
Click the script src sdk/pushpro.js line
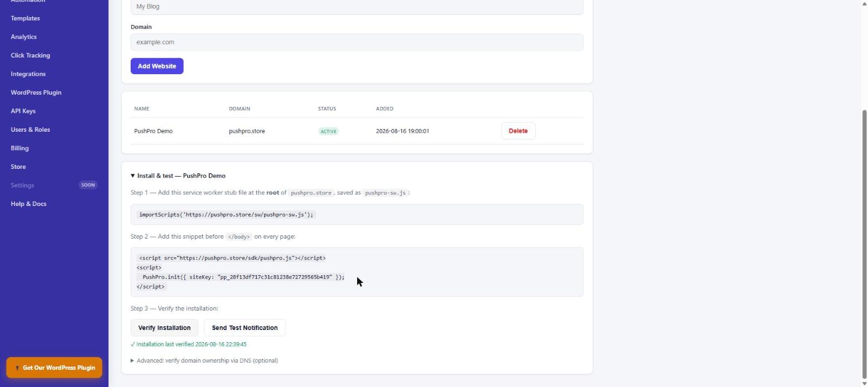point(232,258)
